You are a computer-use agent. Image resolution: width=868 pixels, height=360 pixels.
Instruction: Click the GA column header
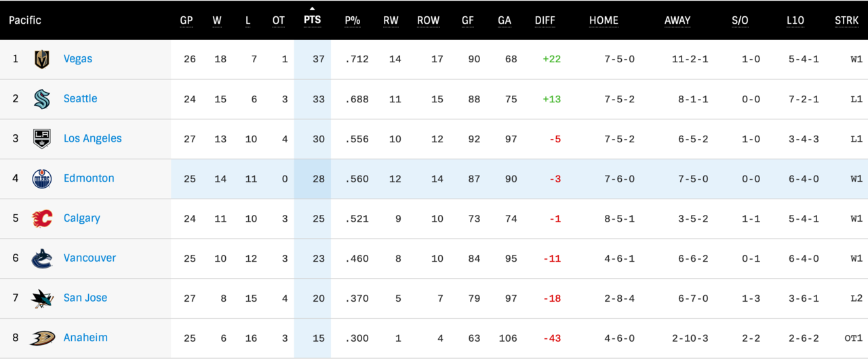505,20
